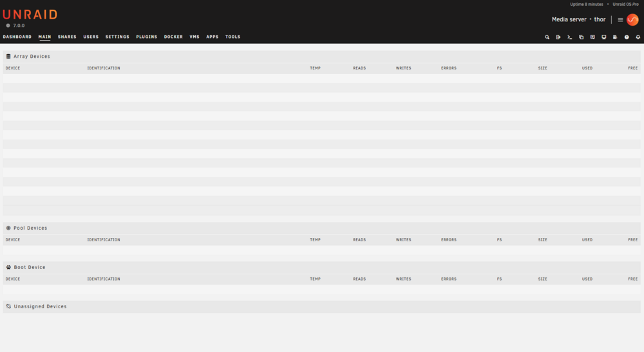This screenshot has width=644, height=352.
Task: Click Used header in Boot Device
Action: tap(587, 279)
